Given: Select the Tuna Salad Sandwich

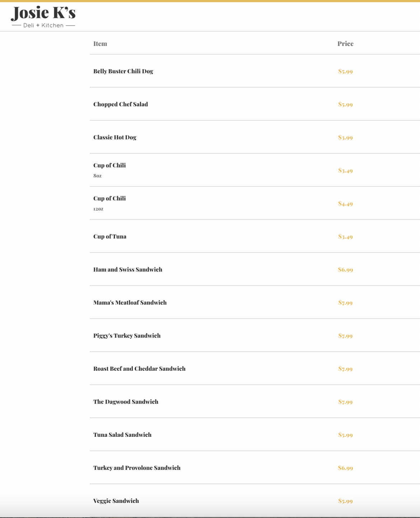Looking at the screenshot, I should 122,435.
